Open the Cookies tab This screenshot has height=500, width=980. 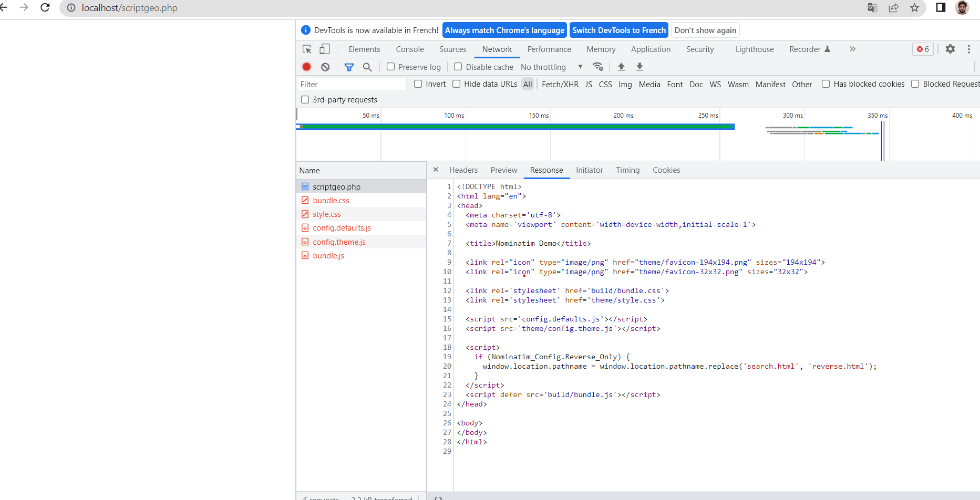pyautogui.click(x=666, y=170)
